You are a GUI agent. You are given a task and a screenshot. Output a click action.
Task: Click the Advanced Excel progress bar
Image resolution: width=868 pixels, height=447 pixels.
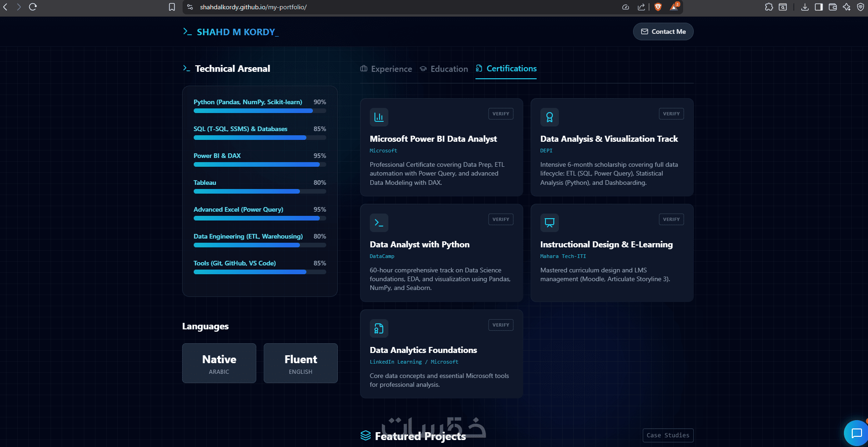260,218
